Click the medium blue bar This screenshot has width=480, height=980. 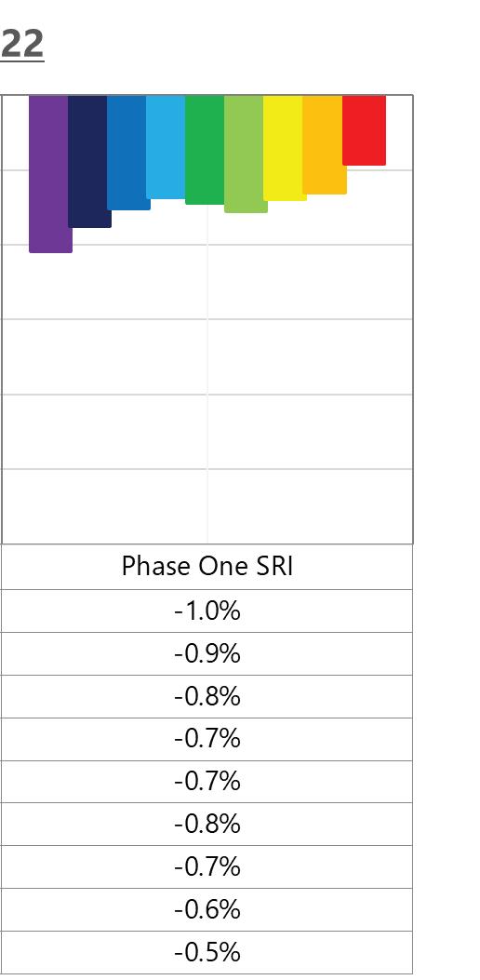pyautogui.click(x=128, y=153)
